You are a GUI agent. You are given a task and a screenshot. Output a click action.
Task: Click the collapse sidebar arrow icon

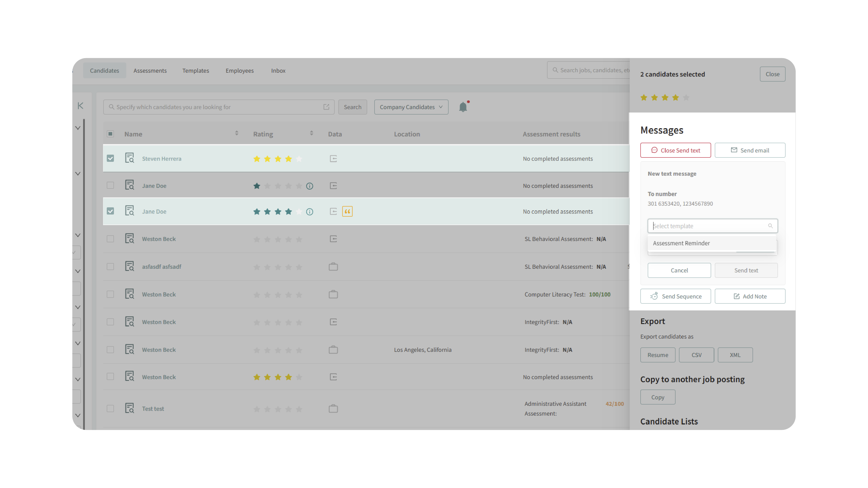tap(80, 106)
